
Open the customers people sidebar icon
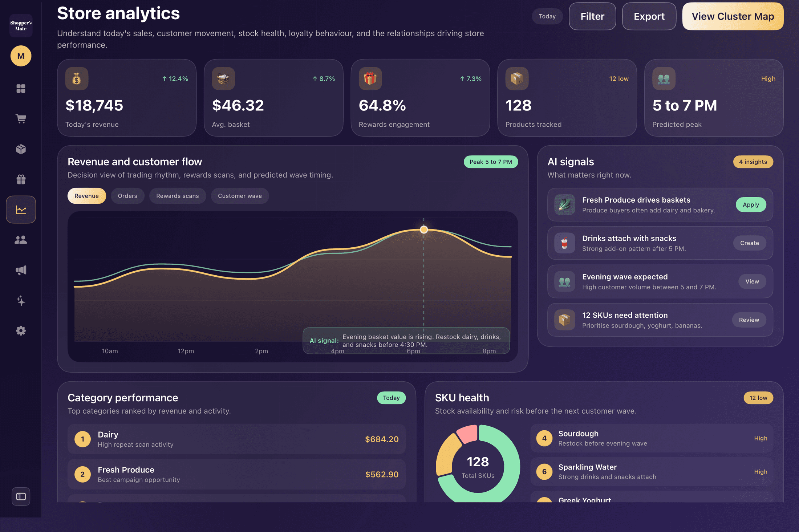[x=21, y=240]
